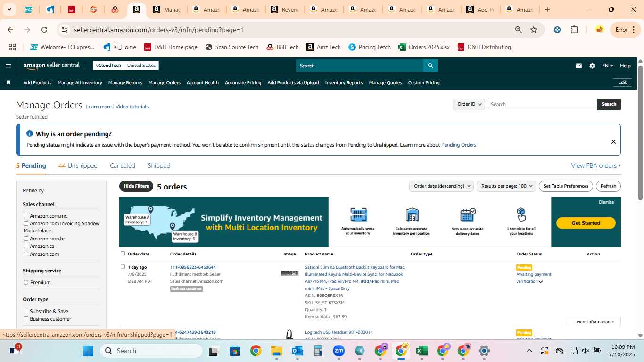644x362 pixels.
Task: Toggle the Amazon.com sales channel checkbox
Action: click(x=26, y=254)
